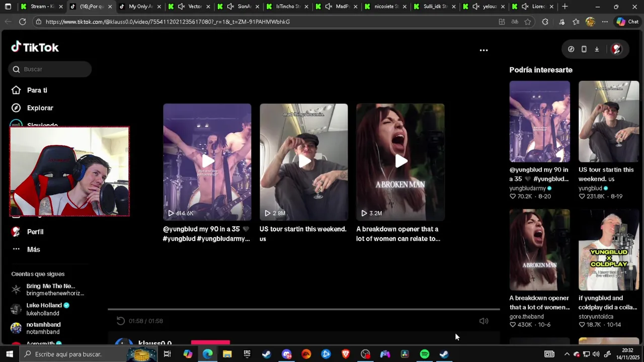Open the taskbar clock and date
The width and height of the screenshot is (644, 362).
[x=627, y=354]
